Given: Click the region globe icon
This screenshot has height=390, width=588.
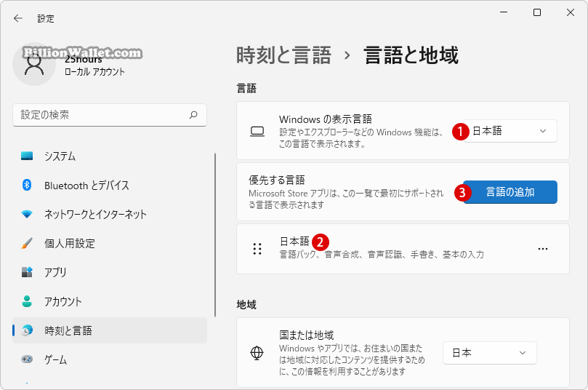Looking at the screenshot, I should [x=257, y=353].
